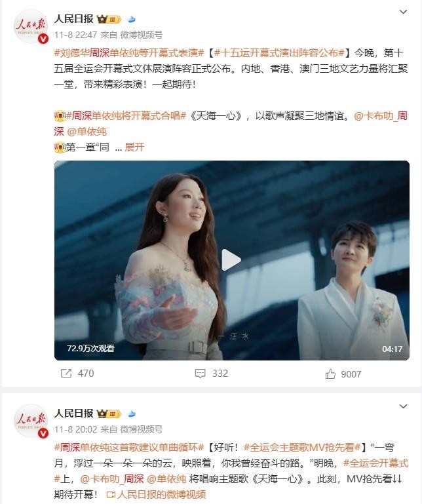Viewport: 422px width, 504px height.
Task: Click 微博视频号 source in first post
Action: pos(141,35)
